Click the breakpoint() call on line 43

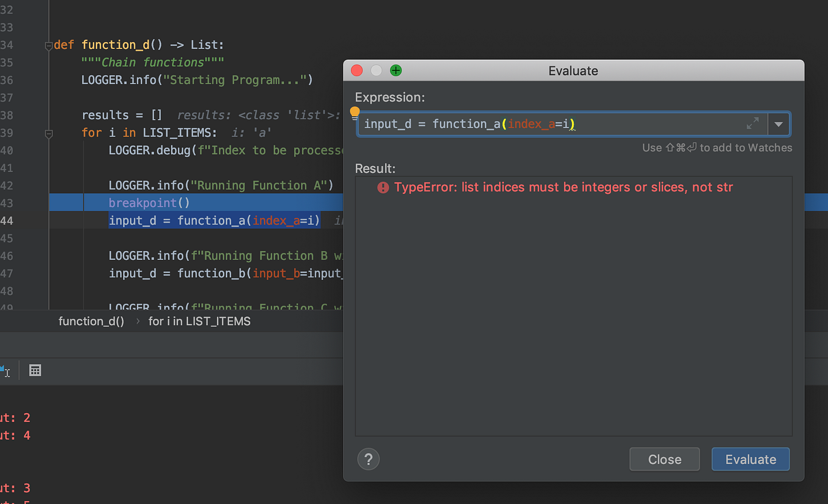pos(148,203)
